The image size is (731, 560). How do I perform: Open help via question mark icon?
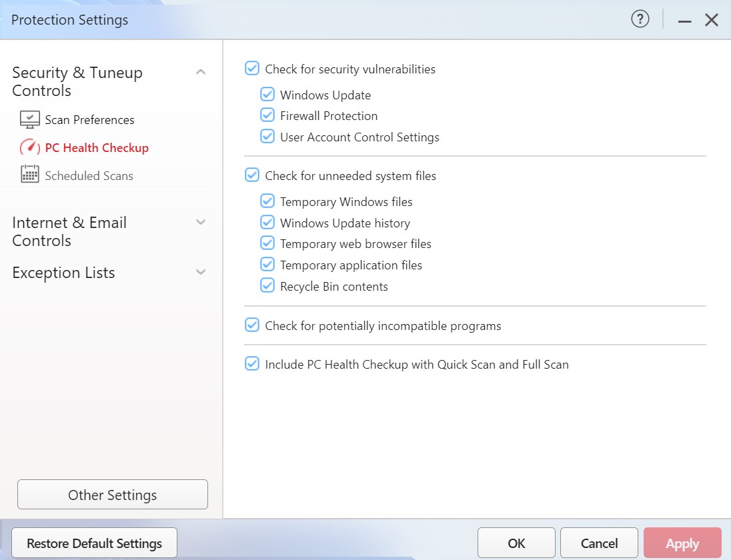pos(640,20)
